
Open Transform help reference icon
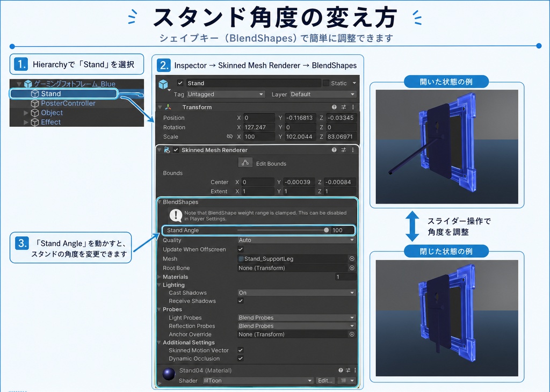point(334,107)
